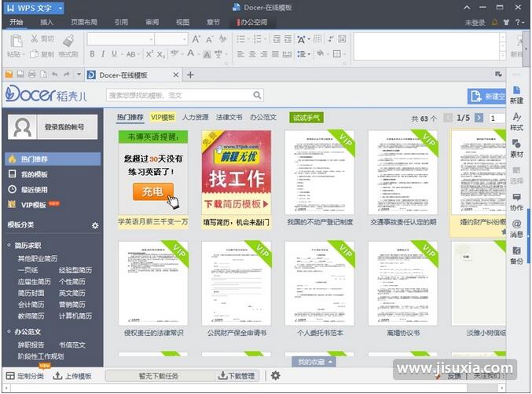Toggle italic formatting (I)
The height and width of the screenshot is (394, 532).
(103, 54)
